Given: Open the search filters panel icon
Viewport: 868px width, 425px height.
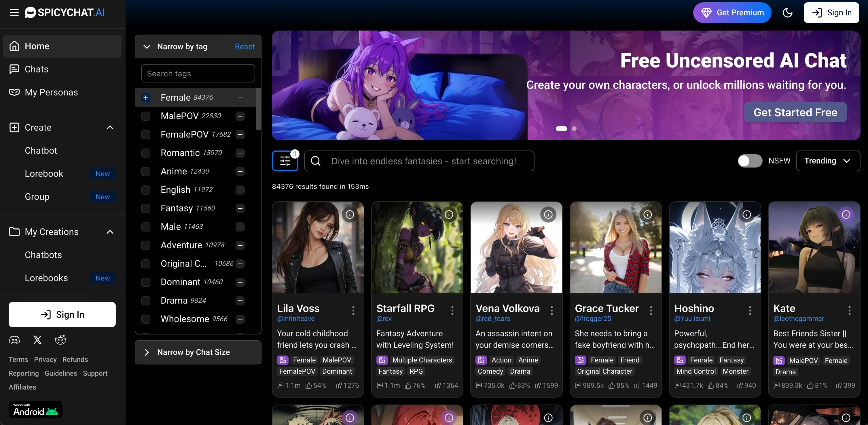Looking at the screenshot, I should (285, 161).
